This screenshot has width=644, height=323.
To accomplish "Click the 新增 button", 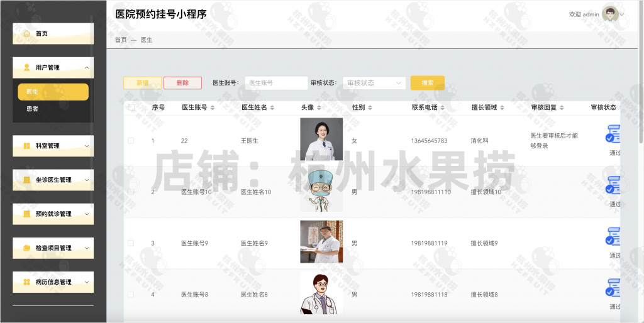I will point(143,83).
